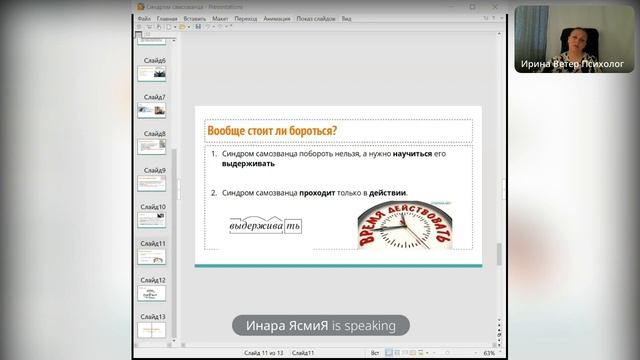
Task: Select the Слайд9 thumbnail
Action: tap(151, 184)
